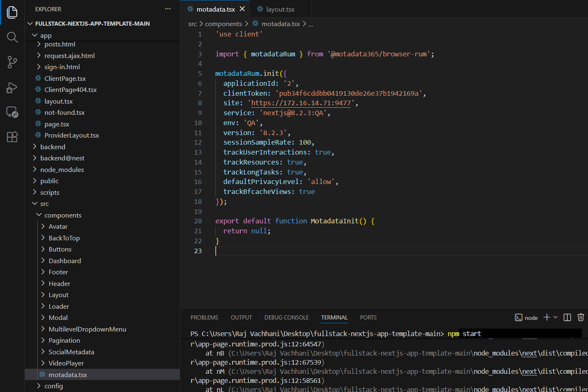The height and width of the screenshot is (392, 588).
Task: Click 'src' in the breadcrumb path
Action: click(193, 24)
